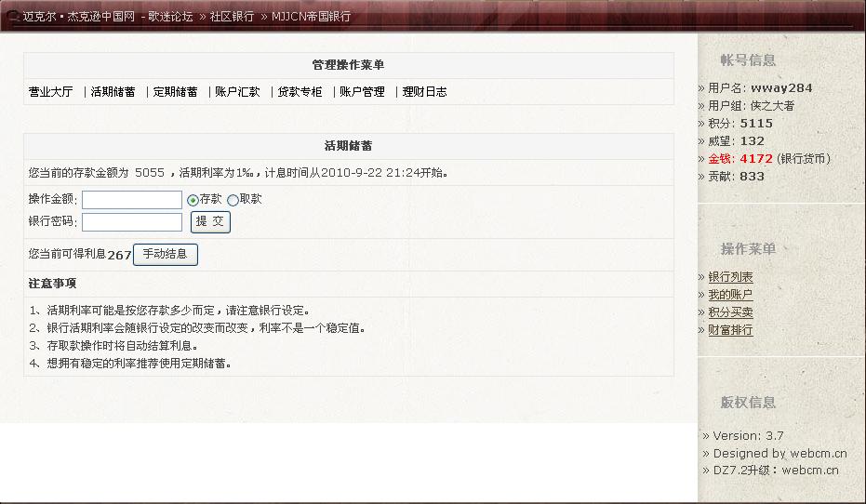Click the 注意事项 heading
Screen dimensions: 866x504
click(52, 284)
